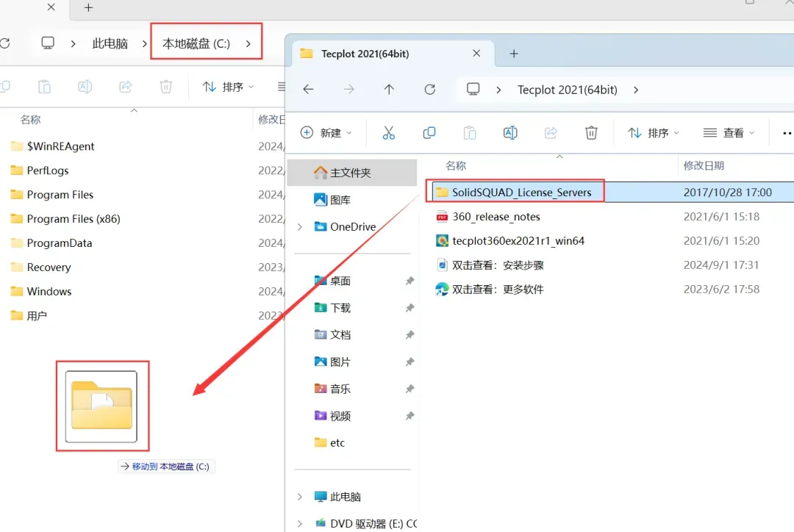Click Rename icon in C: drive window toolbar
The height and width of the screenshot is (532, 794).
(x=85, y=87)
